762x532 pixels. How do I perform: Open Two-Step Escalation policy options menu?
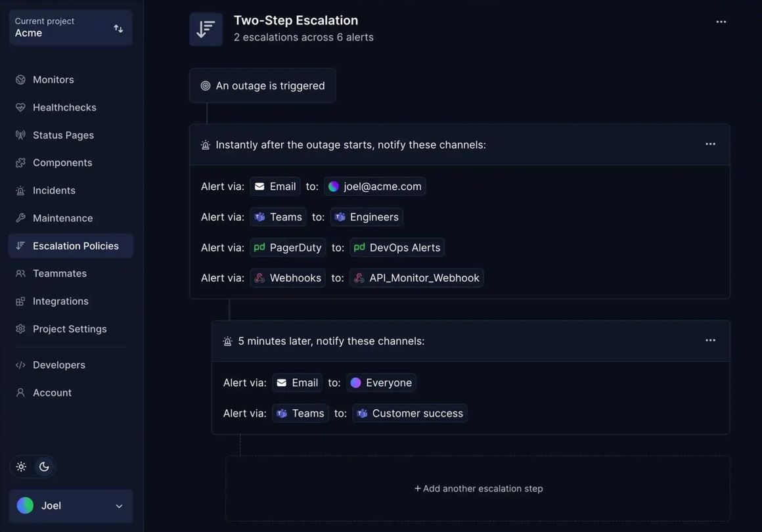[x=721, y=22]
